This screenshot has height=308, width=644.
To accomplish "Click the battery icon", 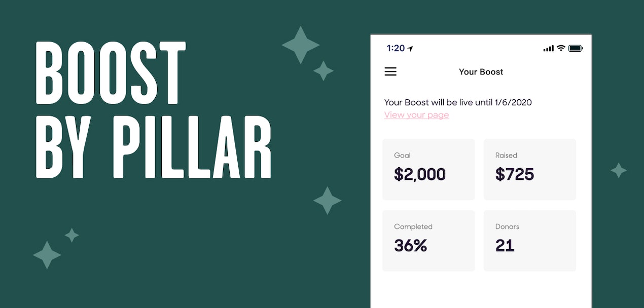I will point(576,48).
